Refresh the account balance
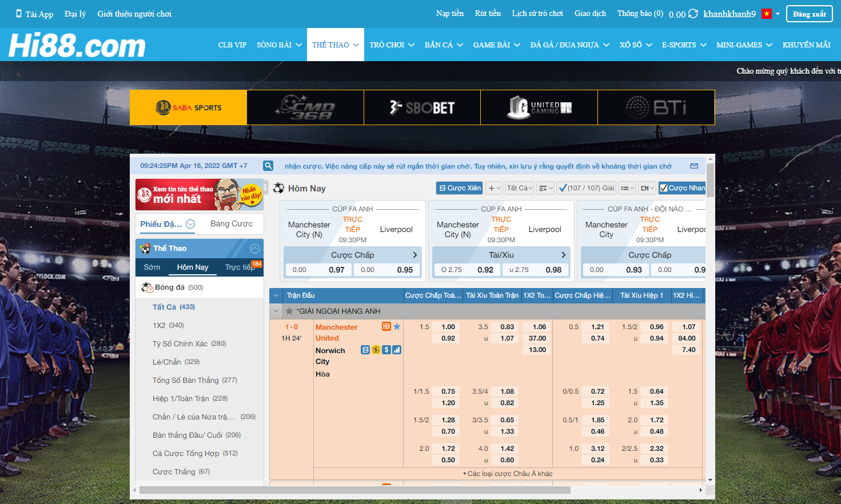 (693, 14)
